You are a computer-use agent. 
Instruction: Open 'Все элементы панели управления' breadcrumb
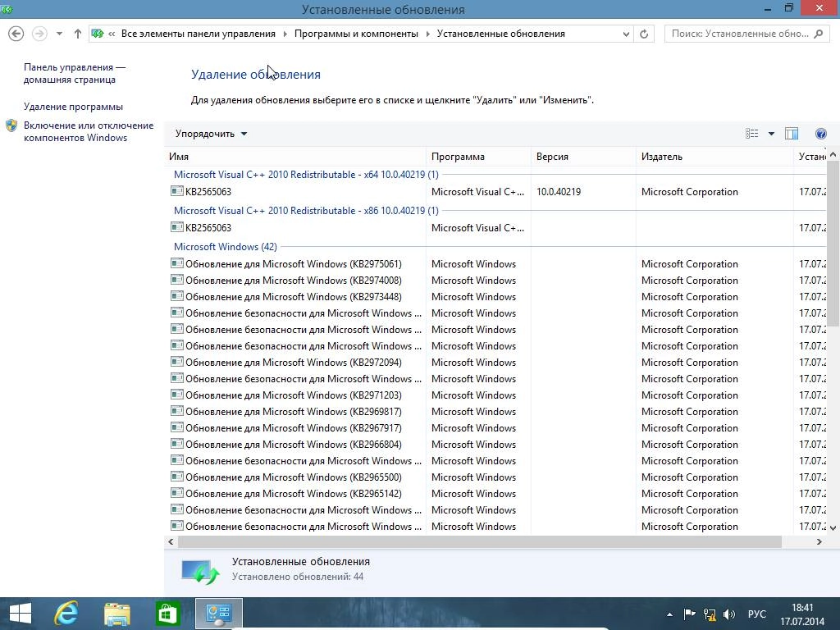pyautogui.click(x=199, y=34)
